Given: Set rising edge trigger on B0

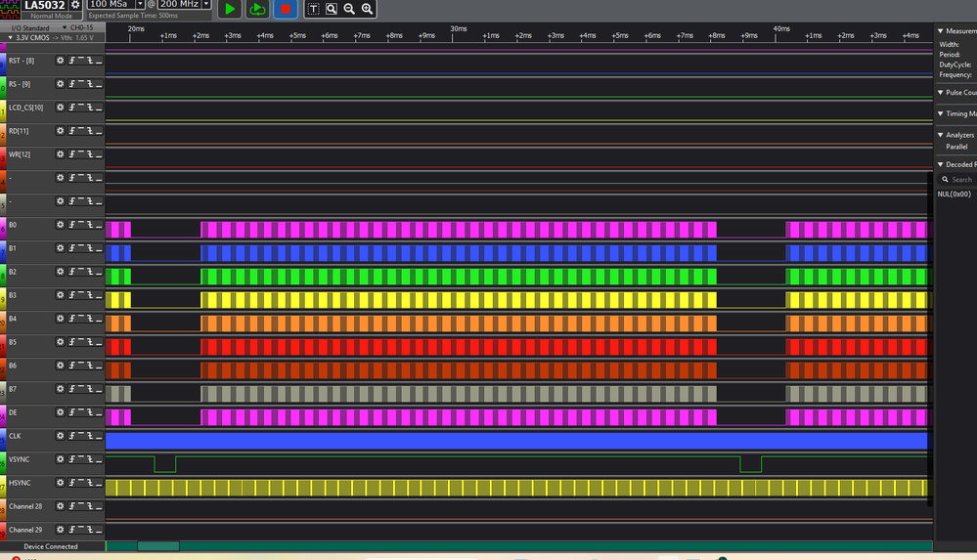Looking at the screenshot, I should coord(72,224).
